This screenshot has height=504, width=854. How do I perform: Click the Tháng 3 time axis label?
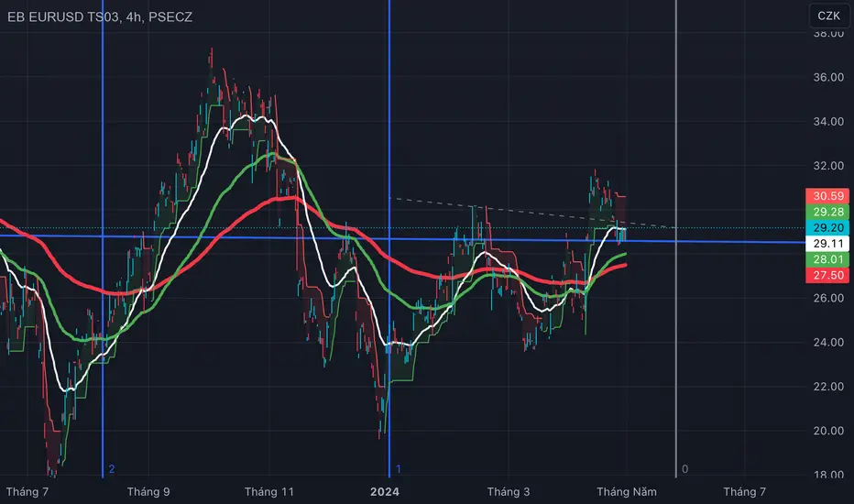point(509,492)
